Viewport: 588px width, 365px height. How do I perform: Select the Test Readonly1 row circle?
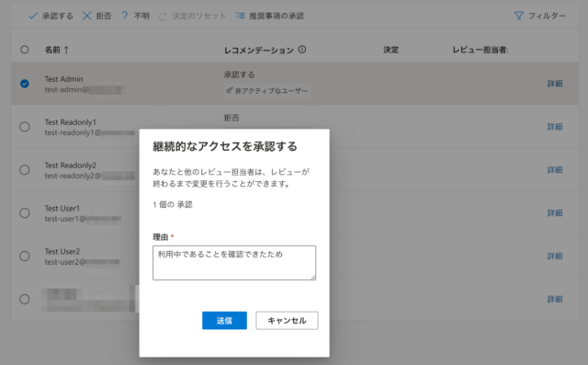tap(25, 127)
